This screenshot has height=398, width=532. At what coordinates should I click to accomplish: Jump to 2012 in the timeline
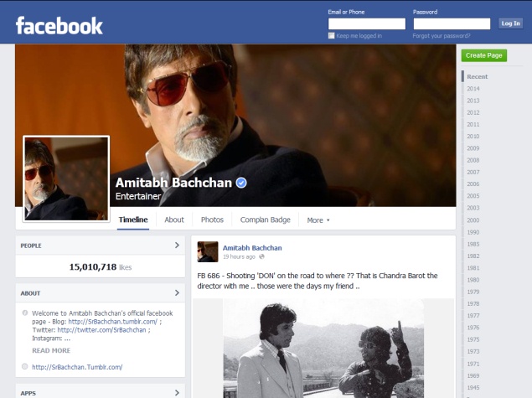(x=473, y=112)
